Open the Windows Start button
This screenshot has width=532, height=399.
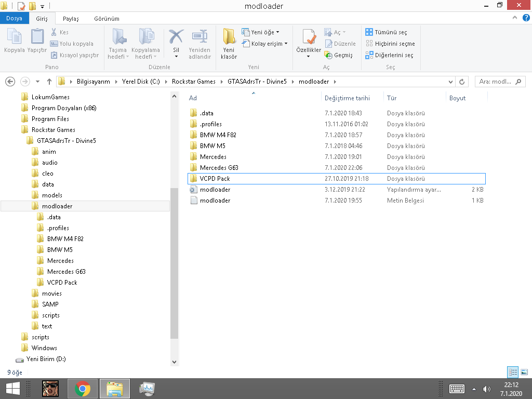pyautogui.click(x=13, y=389)
